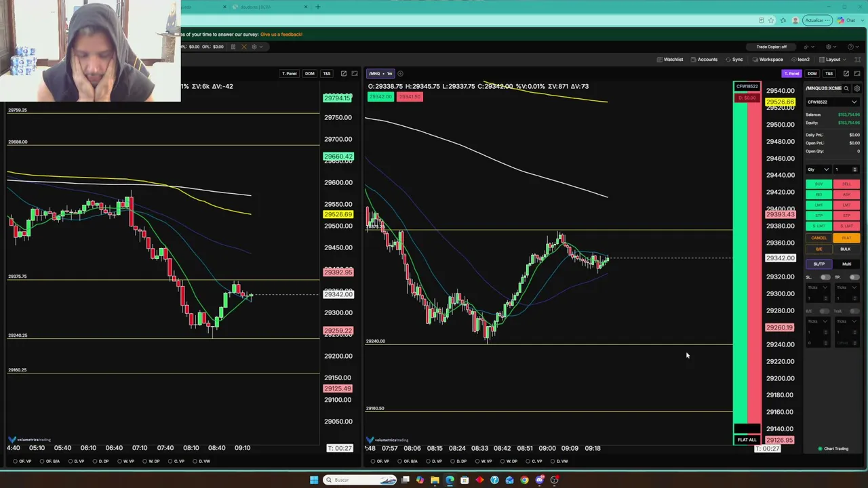The height and width of the screenshot is (488, 868).
Task: Click the B/E button in order panel
Action: [x=818, y=249]
